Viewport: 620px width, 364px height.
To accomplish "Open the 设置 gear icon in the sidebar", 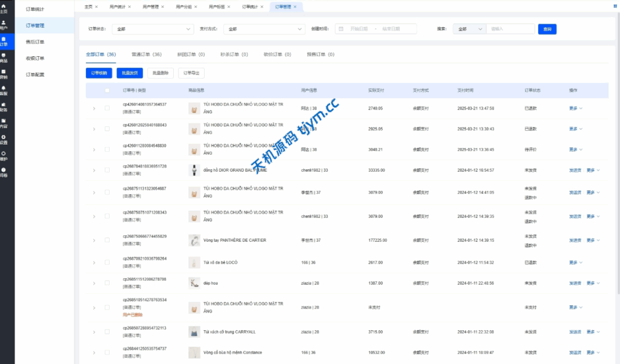I will [x=4, y=139].
